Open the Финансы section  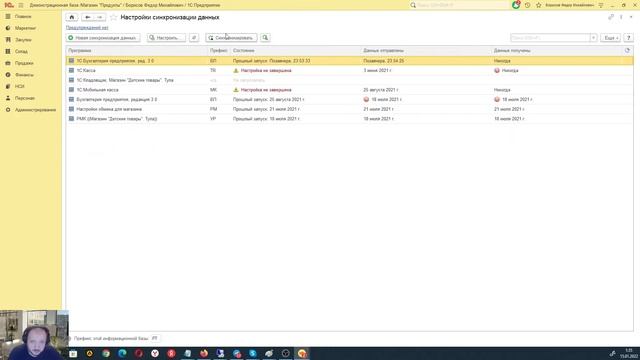(24, 75)
